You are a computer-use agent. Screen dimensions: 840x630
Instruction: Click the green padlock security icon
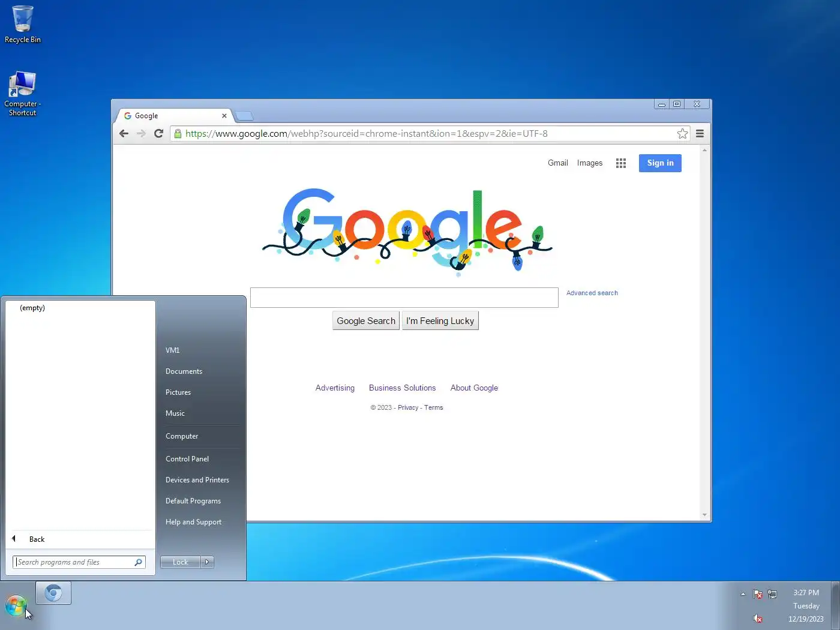[178, 133]
